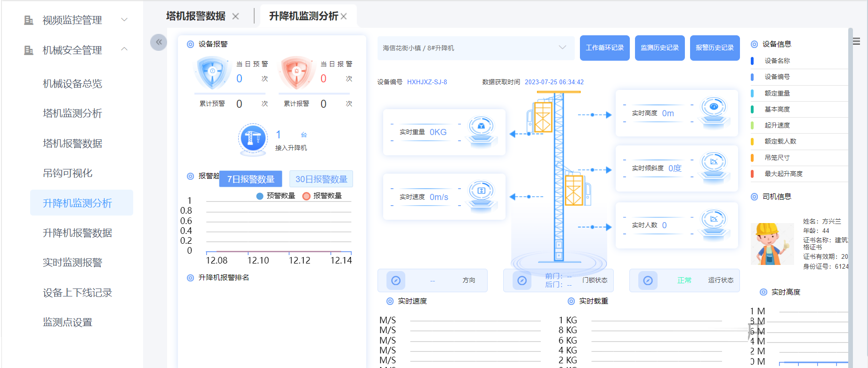Viewport: 868px width, 368px height.
Task: Select the 30日报警数量 option
Action: coord(321,179)
